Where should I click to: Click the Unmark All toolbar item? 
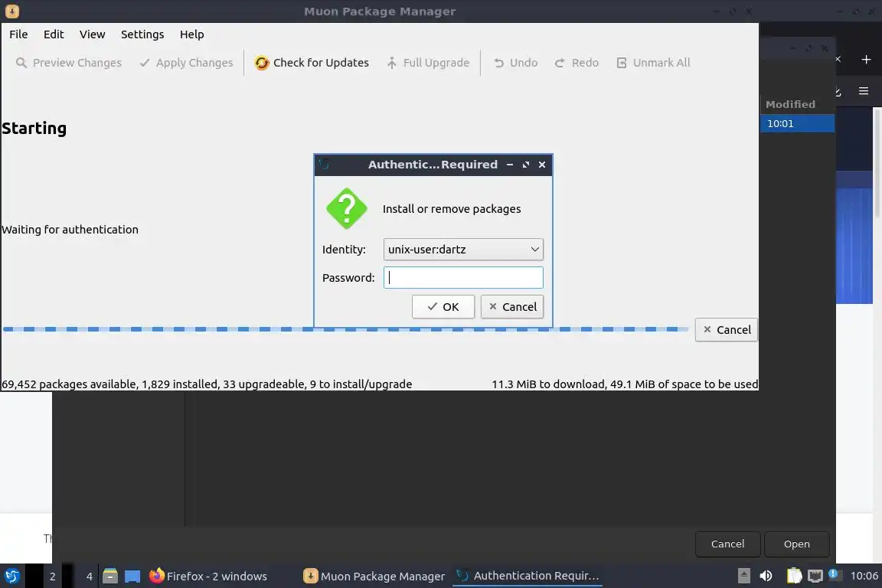pyautogui.click(x=653, y=63)
